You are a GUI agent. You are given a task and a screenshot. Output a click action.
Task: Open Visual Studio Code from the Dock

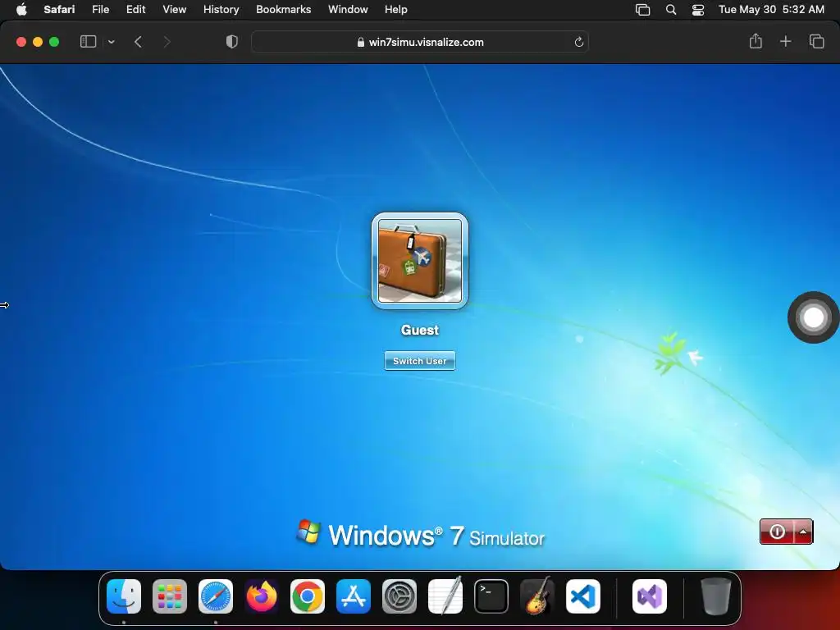tap(583, 596)
